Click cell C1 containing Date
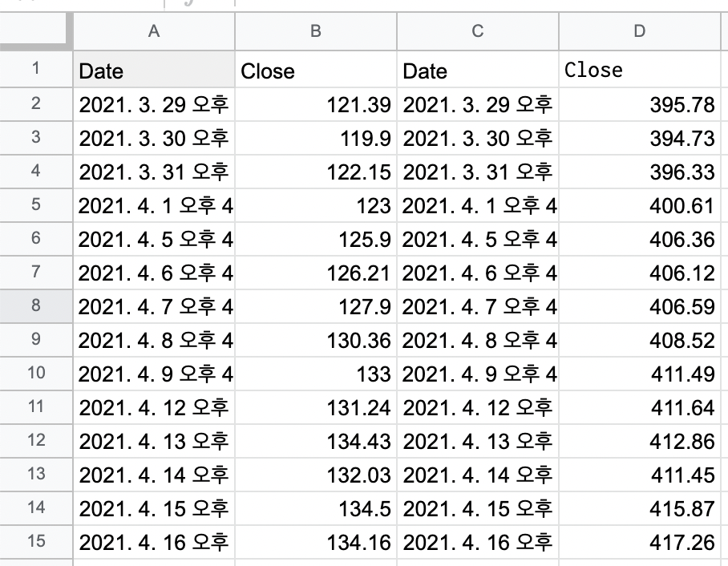728x566 pixels. (478, 69)
